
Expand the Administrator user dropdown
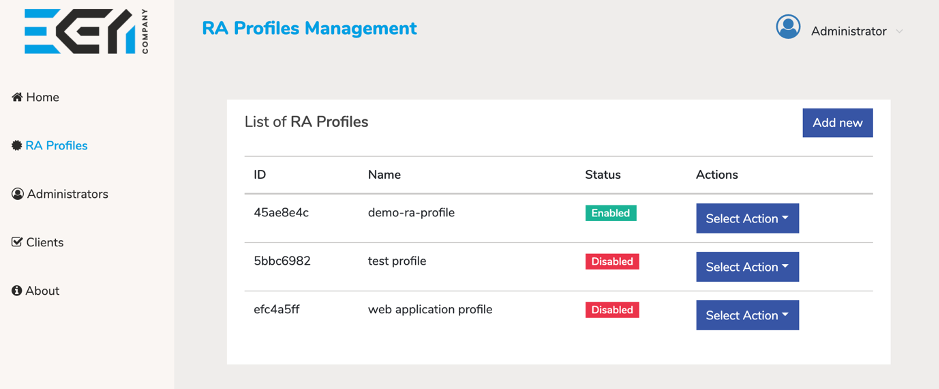(899, 32)
